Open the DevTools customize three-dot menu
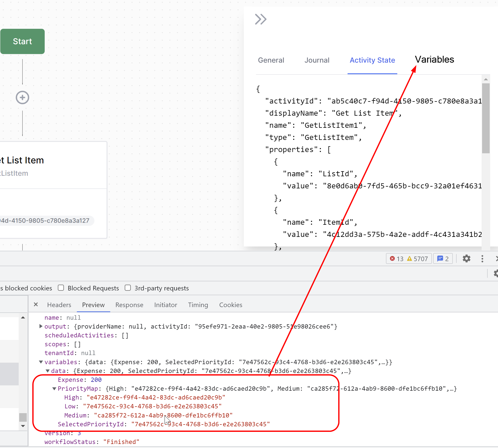 tap(482, 259)
